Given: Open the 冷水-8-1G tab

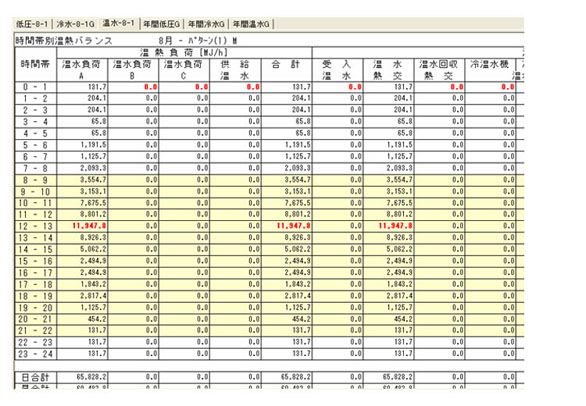Looking at the screenshot, I should tap(75, 24).
